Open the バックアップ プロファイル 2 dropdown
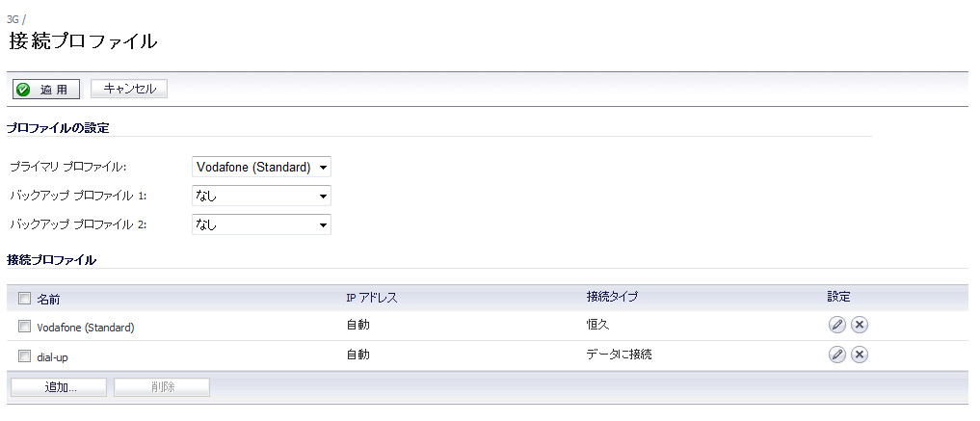The height and width of the screenshot is (421, 980). pyautogui.click(x=261, y=224)
